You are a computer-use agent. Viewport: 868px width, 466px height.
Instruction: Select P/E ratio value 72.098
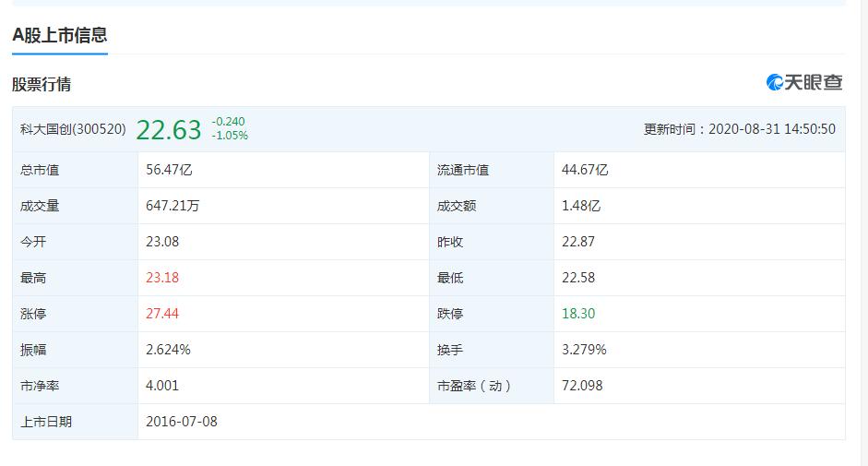582,386
